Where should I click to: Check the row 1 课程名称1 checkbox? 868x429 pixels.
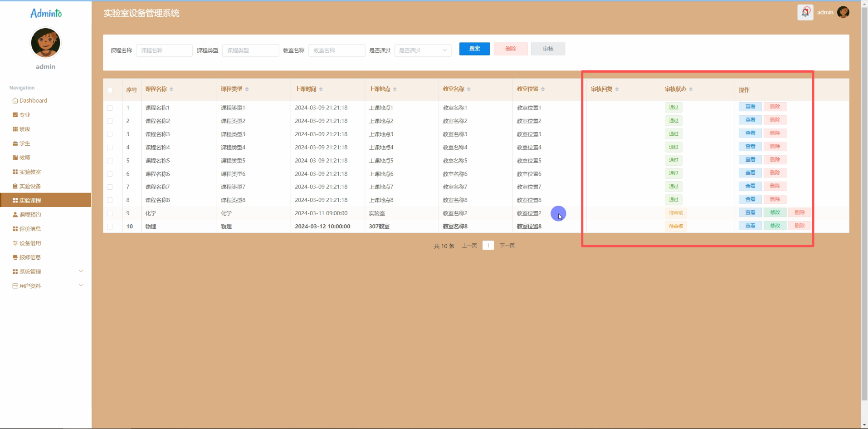[110, 108]
